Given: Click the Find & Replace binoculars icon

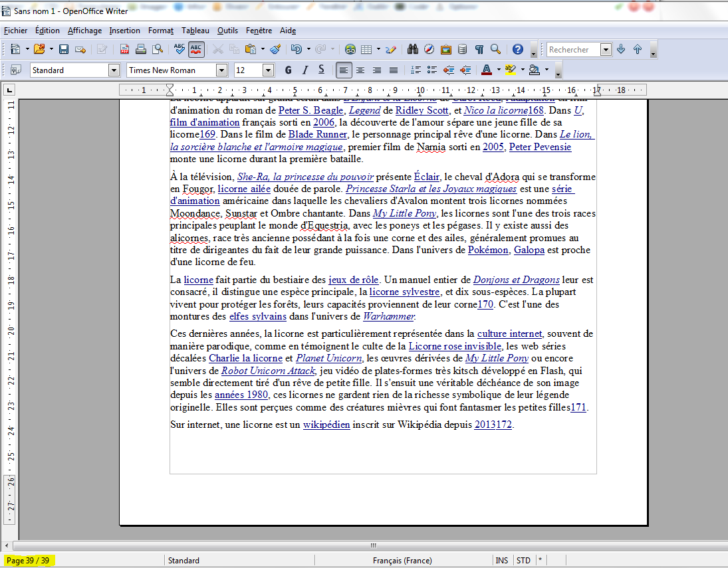Looking at the screenshot, I should click(412, 49).
